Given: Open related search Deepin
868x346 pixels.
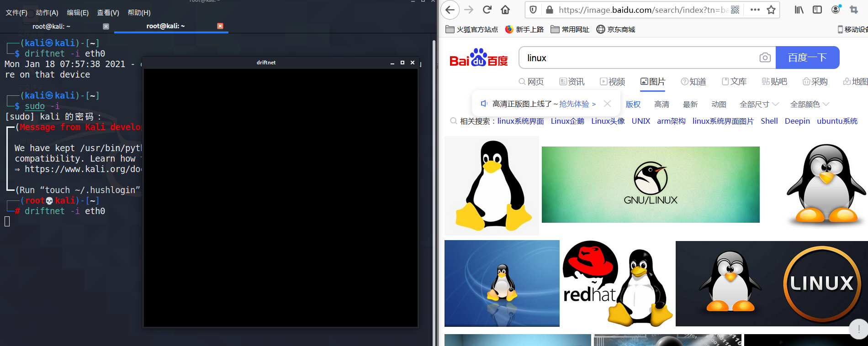Looking at the screenshot, I should tap(797, 121).
